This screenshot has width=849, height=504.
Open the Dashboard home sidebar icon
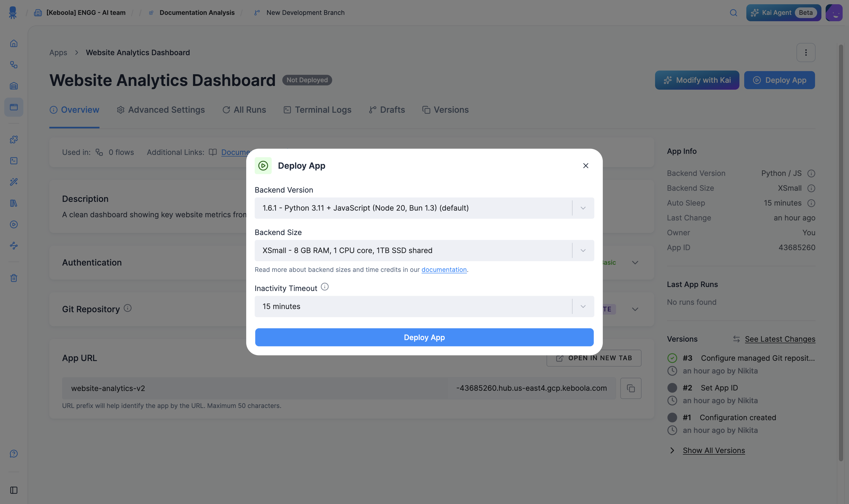coord(14,44)
